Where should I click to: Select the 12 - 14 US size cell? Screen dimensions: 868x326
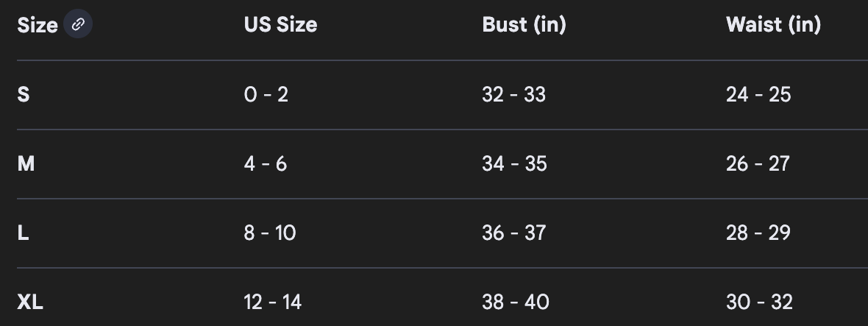pyautogui.click(x=272, y=302)
